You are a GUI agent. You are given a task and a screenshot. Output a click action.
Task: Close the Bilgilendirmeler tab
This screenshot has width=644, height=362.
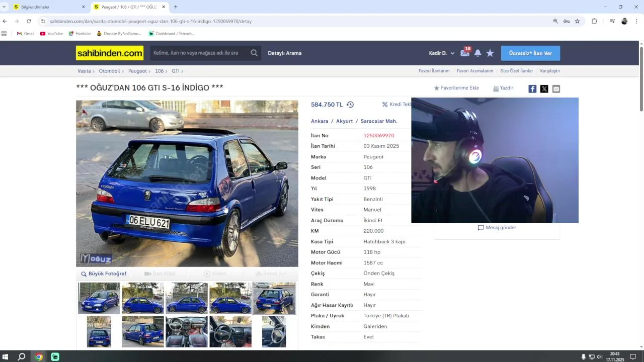coord(84,7)
